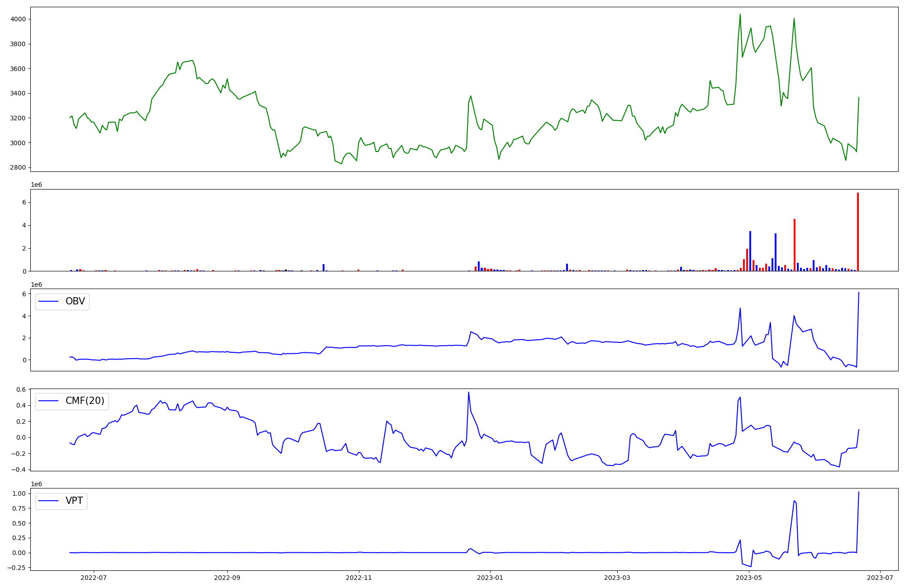Click the CMF(20) legend label
This screenshot has width=905, height=588.
[x=85, y=401]
